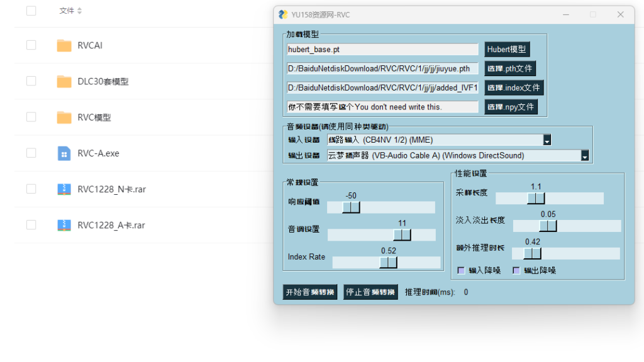
Task: Tick the checkbox next to RVCAI folder
Action: (31, 45)
